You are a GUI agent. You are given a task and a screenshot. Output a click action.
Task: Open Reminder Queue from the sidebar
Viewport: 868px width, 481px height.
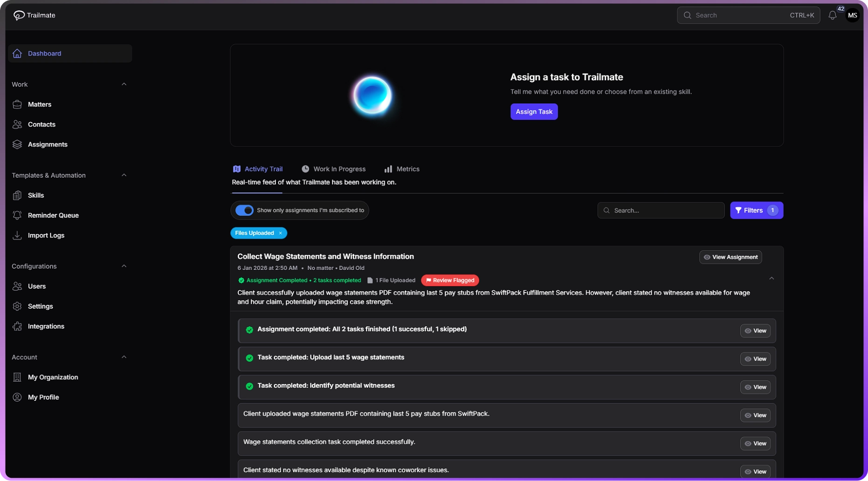[53, 215]
